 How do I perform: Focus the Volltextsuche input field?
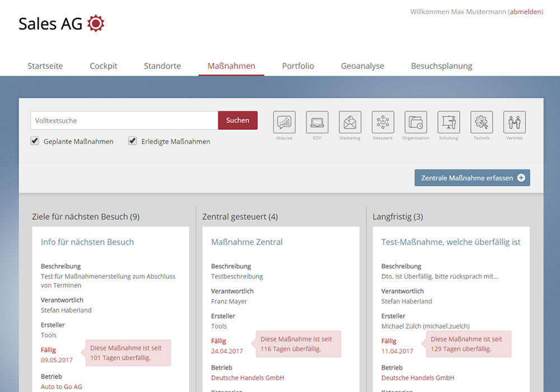click(x=124, y=120)
